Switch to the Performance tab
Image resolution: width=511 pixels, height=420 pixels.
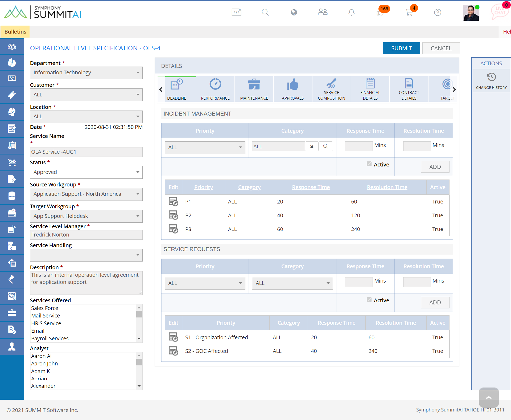point(215,89)
